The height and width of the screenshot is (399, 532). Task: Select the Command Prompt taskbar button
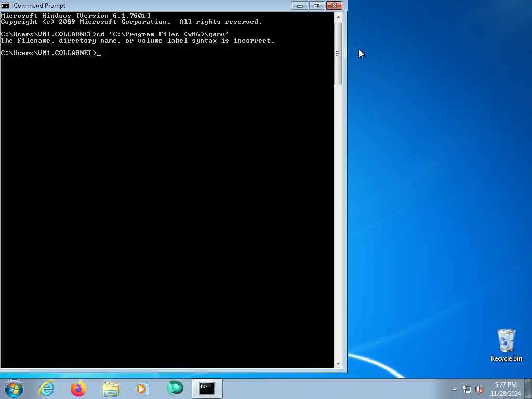(x=207, y=389)
